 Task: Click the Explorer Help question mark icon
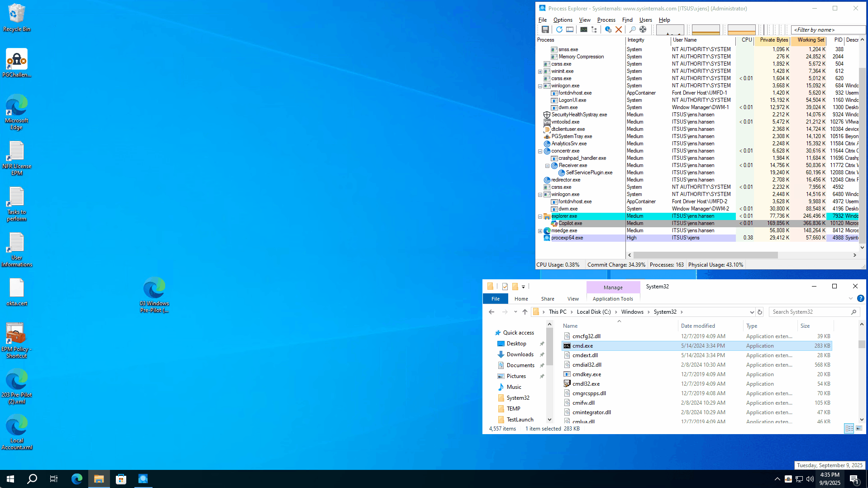click(x=860, y=298)
